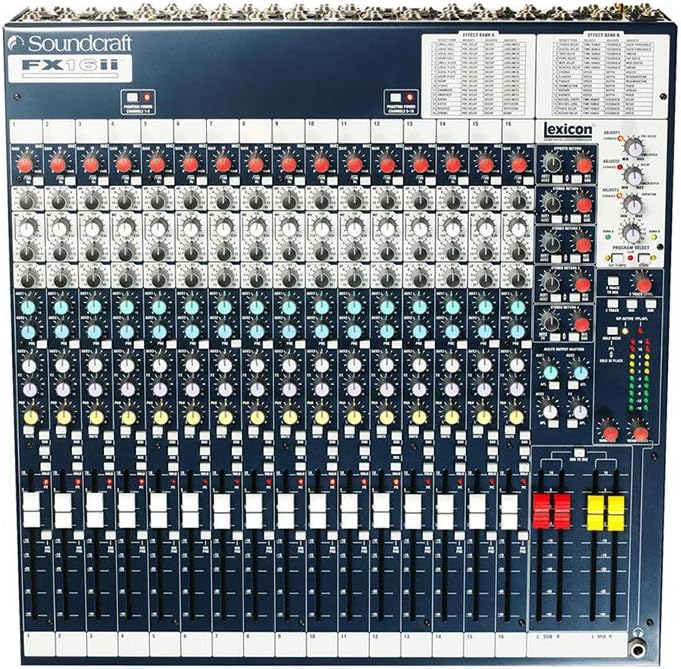Click the channel 1 top scribble strip

pyautogui.click(x=25, y=131)
